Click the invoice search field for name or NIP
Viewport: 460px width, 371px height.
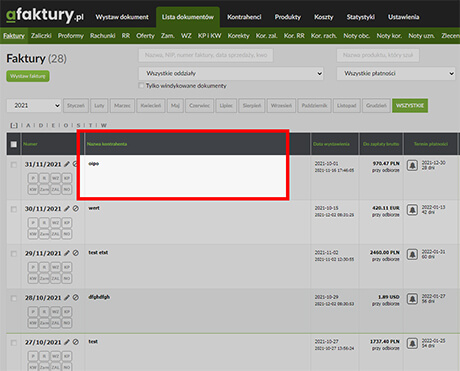(x=206, y=55)
